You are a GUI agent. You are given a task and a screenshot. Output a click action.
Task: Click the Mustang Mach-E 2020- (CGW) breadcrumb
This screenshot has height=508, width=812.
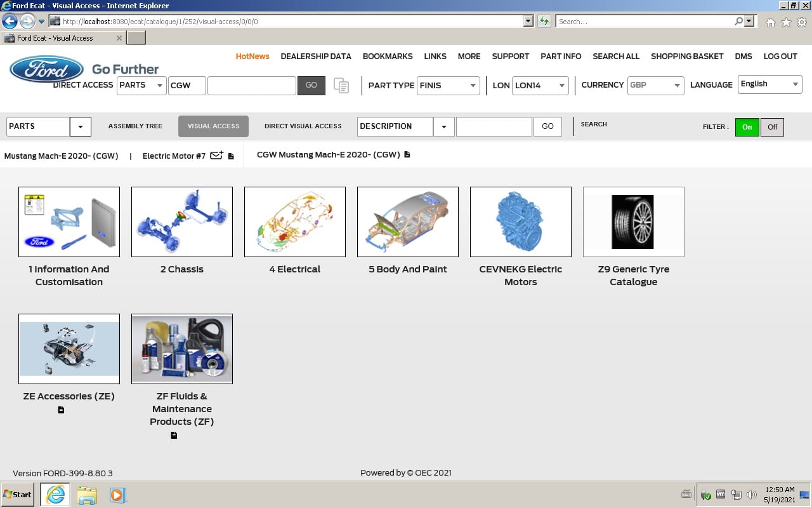click(61, 156)
